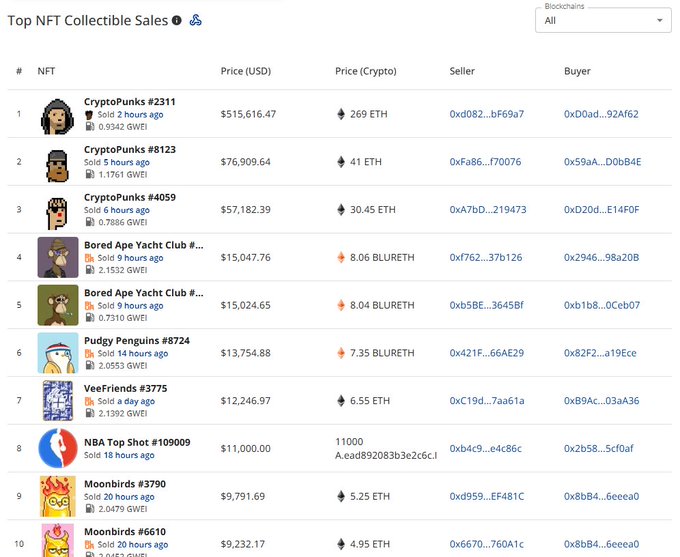680x557 pixels.
Task: Open buyer address 0x82F2...a19Ece
Action: click(x=600, y=353)
